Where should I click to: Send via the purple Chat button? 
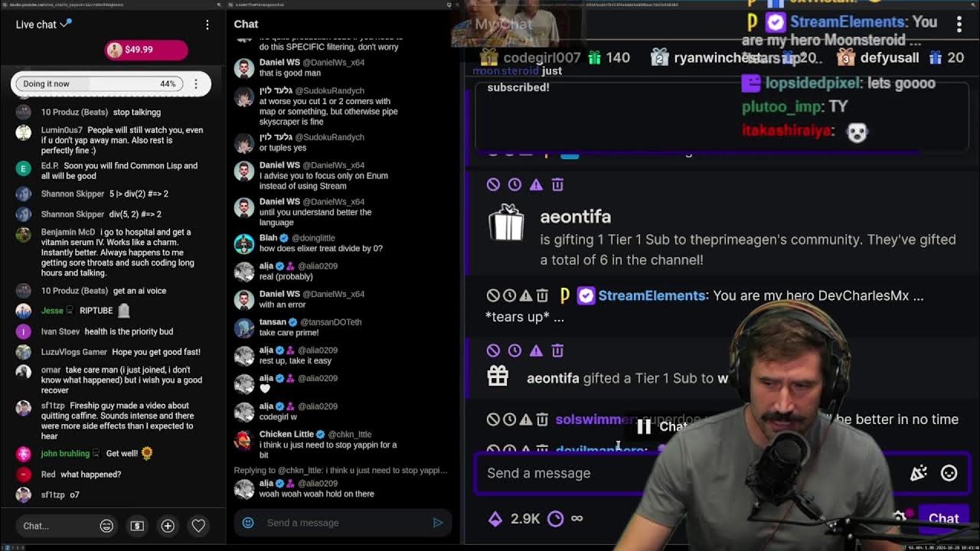pos(943,518)
